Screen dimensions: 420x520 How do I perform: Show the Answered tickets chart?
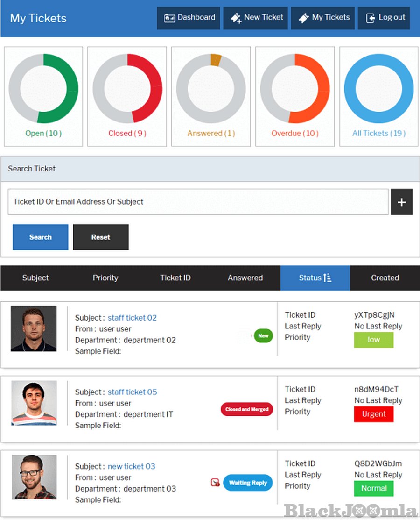[211, 89]
